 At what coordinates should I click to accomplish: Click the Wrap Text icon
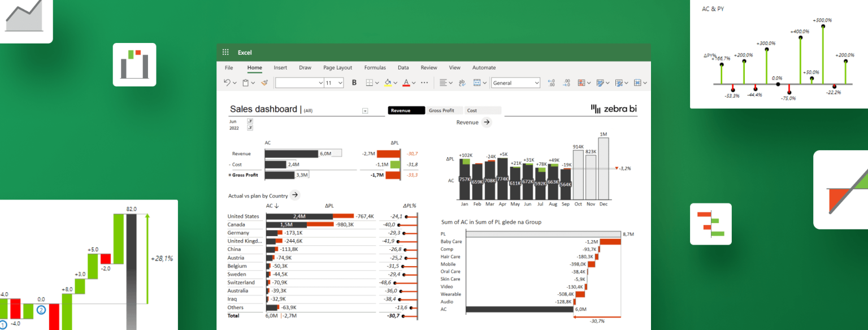coord(461,82)
